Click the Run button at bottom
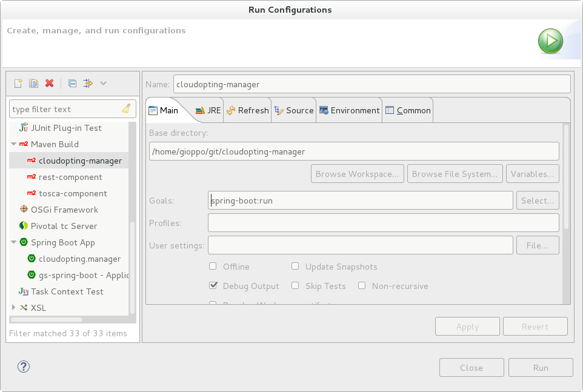 (541, 368)
